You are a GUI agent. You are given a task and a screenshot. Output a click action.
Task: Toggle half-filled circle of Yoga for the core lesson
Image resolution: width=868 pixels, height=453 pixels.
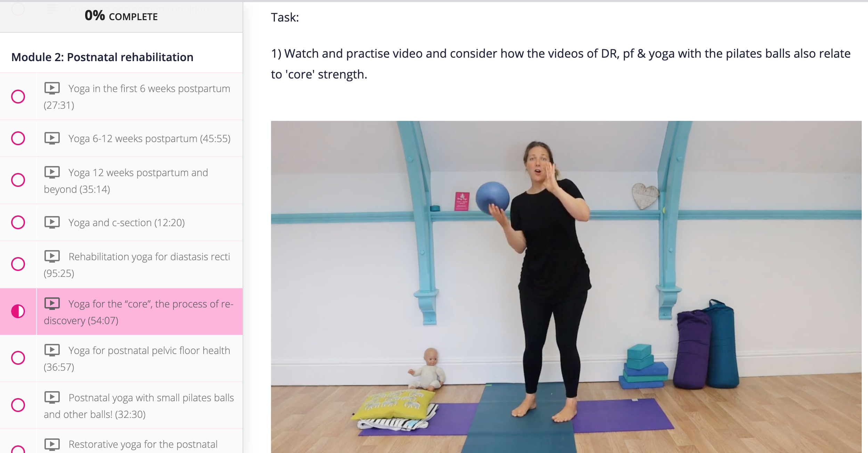18,311
